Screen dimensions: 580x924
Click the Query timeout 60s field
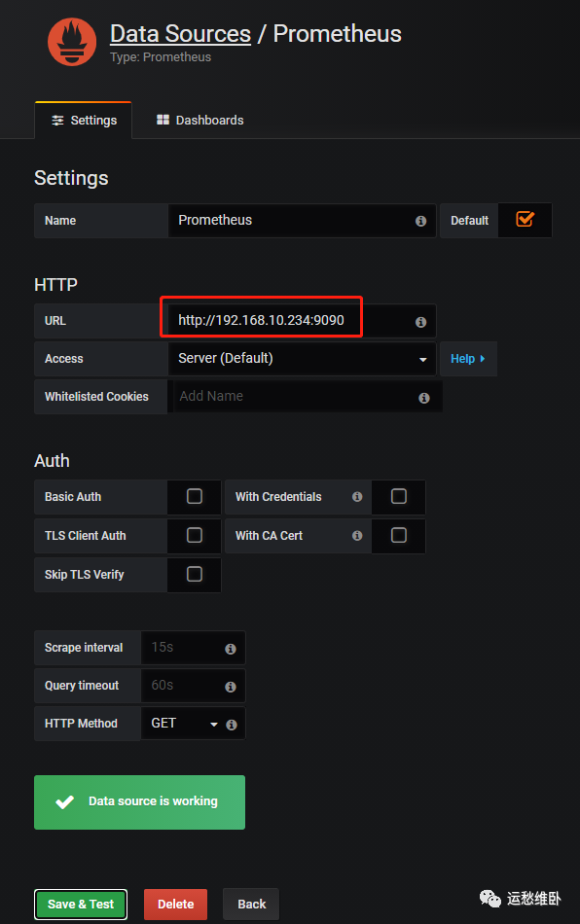(x=193, y=686)
